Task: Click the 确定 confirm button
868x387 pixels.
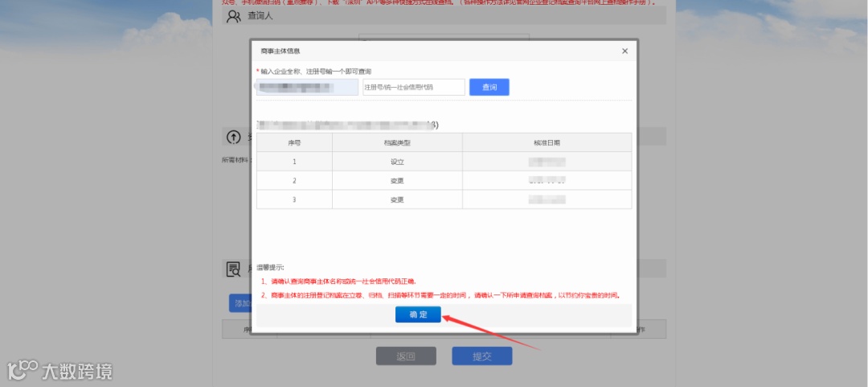Action: click(x=418, y=315)
